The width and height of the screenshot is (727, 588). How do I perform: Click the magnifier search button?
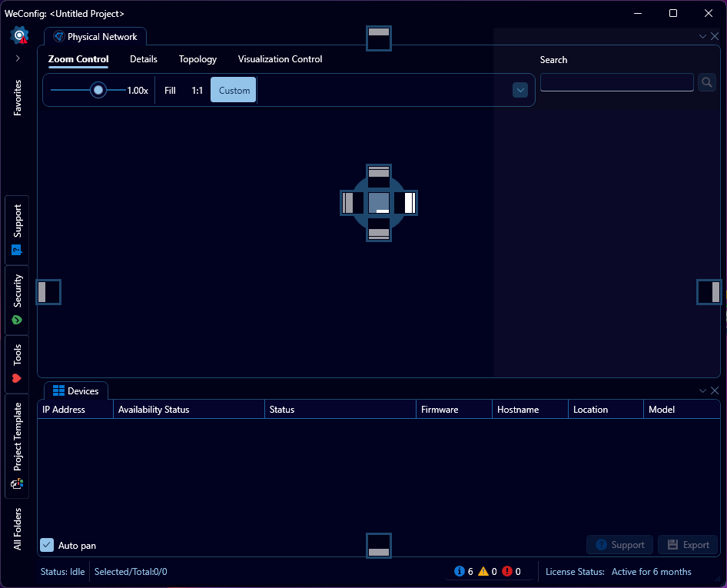tap(706, 82)
